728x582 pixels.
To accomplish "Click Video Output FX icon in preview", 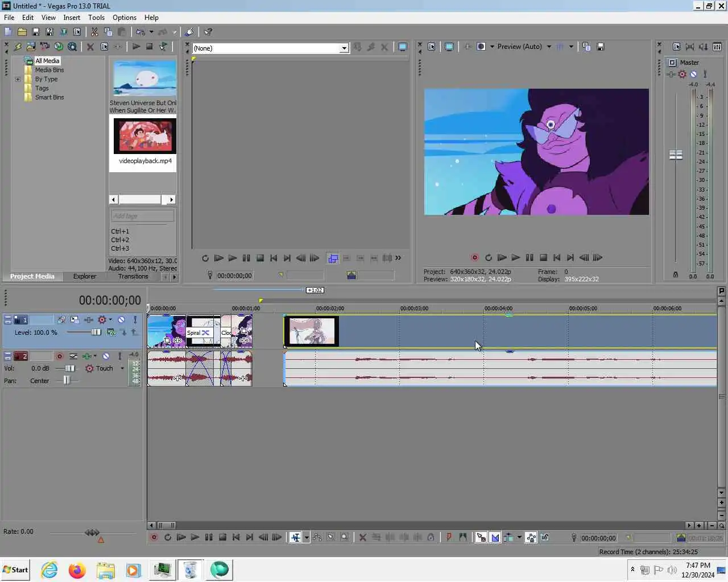I will pyautogui.click(x=468, y=47).
